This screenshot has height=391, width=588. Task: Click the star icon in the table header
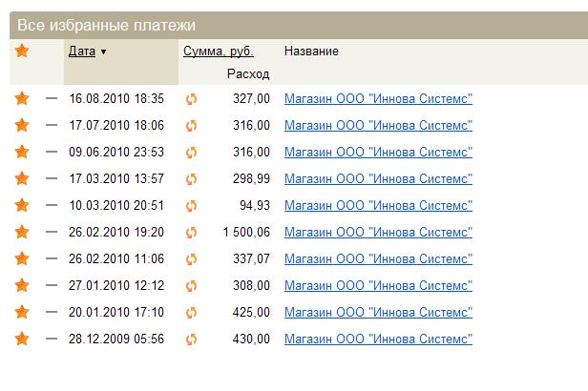point(22,51)
